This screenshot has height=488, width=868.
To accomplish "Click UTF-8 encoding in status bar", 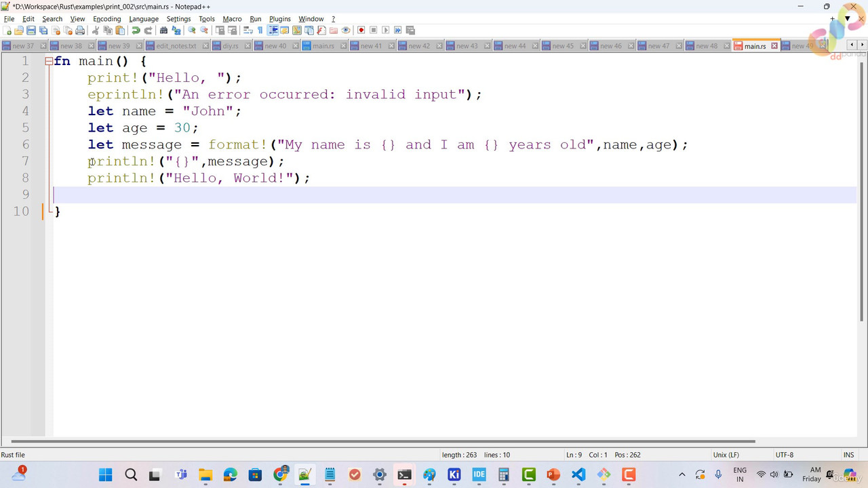I will [x=784, y=455].
